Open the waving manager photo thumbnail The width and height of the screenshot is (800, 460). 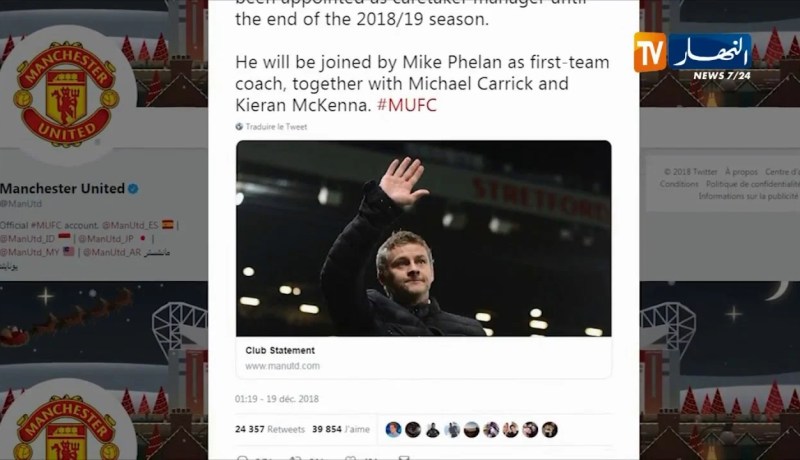pos(423,238)
